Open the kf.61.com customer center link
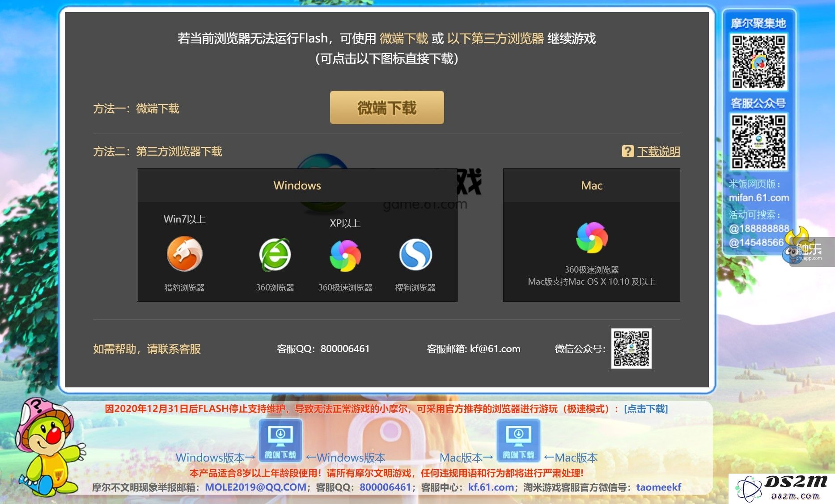Screen dimensions: 835x504 pos(491,487)
